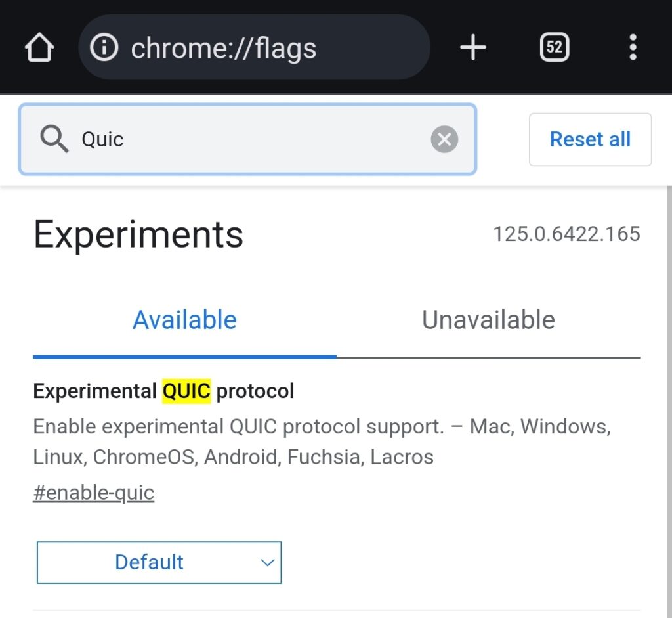Click the page scrollbar on the right edge

click(668, 394)
